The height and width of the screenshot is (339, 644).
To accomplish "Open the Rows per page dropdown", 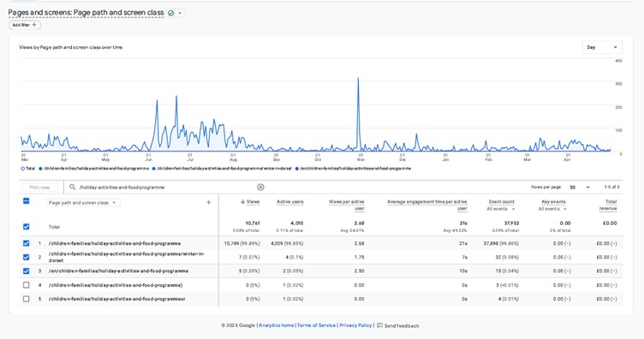I will pos(580,187).
